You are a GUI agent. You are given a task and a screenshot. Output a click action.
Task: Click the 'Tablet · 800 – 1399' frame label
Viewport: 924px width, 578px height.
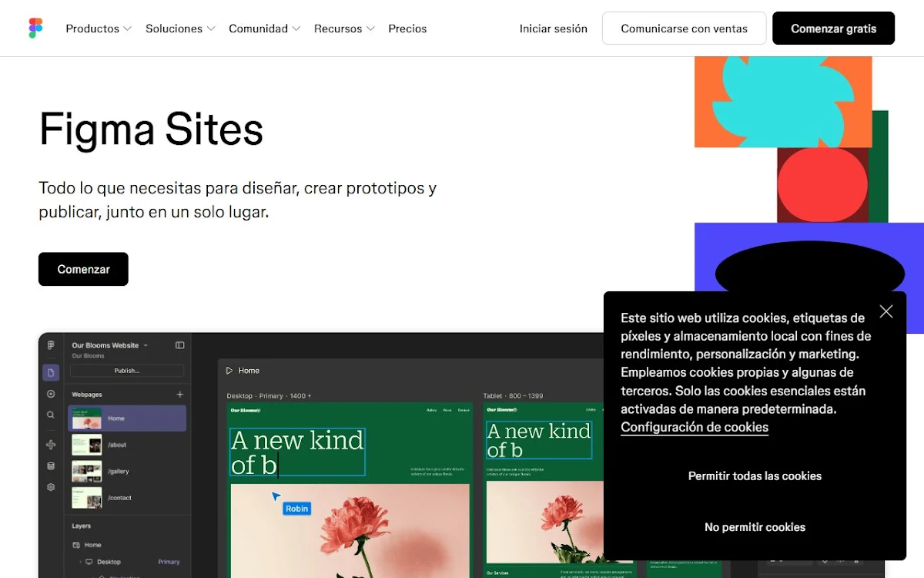click(513, 395)
